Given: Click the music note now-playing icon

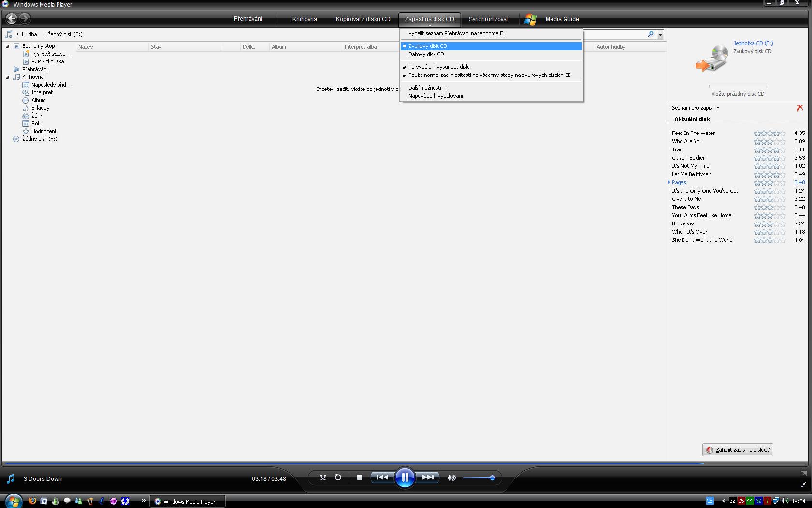Looking at the screenshot, I should pyautogui.click(x=11, y=479).
